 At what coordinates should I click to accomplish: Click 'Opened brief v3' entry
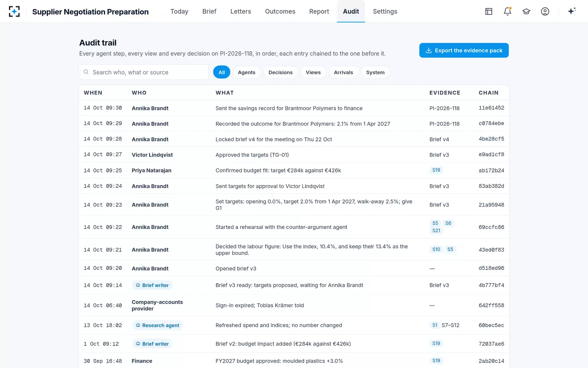(x=236, y=269)
